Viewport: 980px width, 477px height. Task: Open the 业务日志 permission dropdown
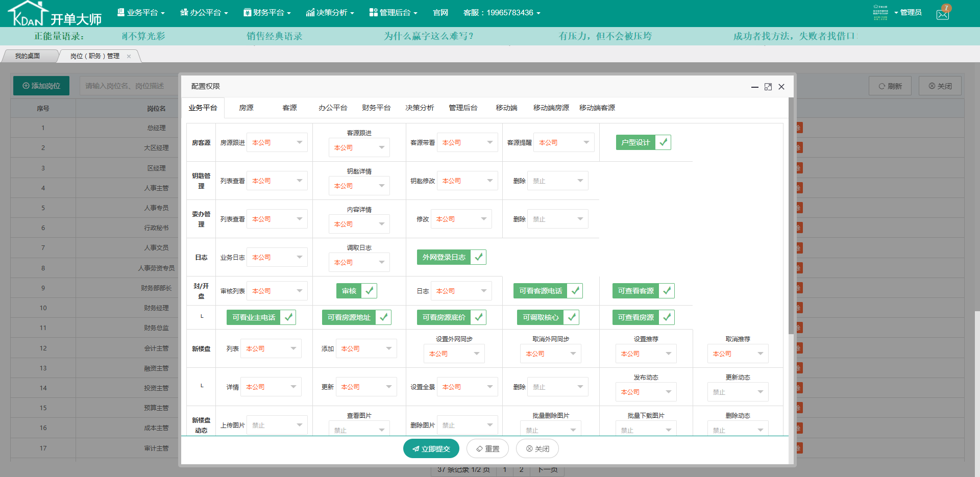pyautogui.click(x=277, y=258)
